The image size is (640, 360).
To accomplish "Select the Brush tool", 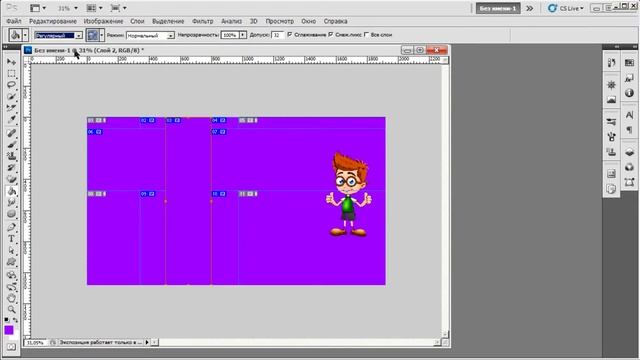I will tap(11, 145).
